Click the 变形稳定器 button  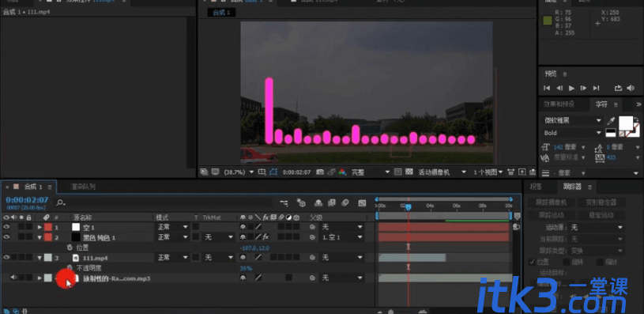point(601,202)
